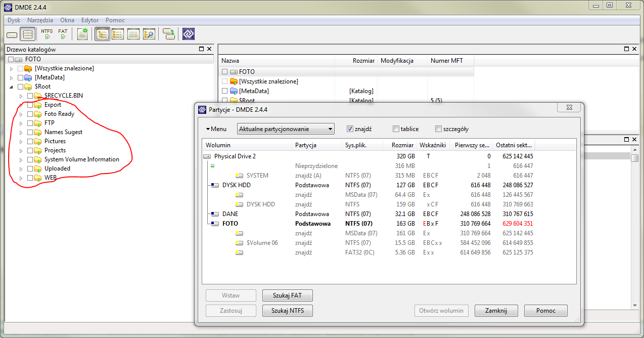This screenshot has width=644, height=338.
Task: Select the Export folder icon in tree
Action: pos(38,105)
